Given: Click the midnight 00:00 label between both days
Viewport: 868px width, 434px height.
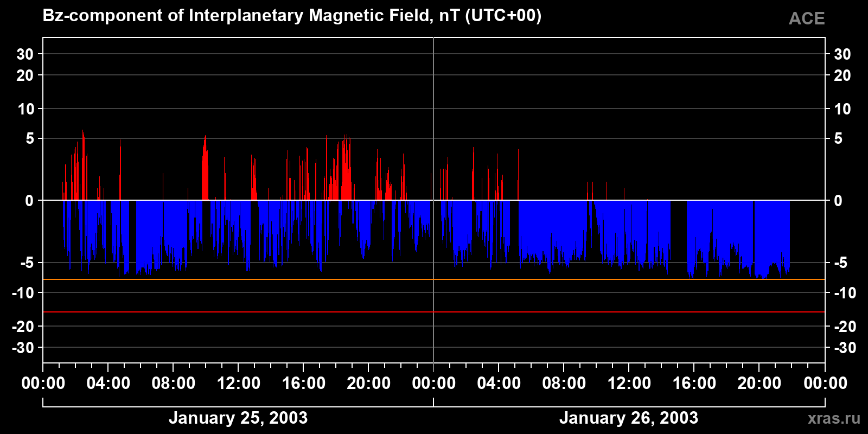Looking at the screenshot, I should point(434,383).
